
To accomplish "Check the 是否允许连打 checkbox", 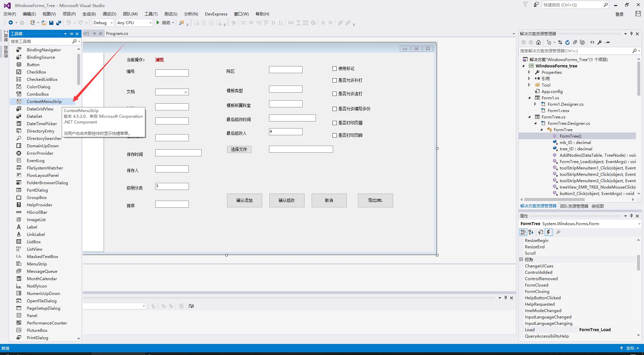I will (x=334, y=94).
